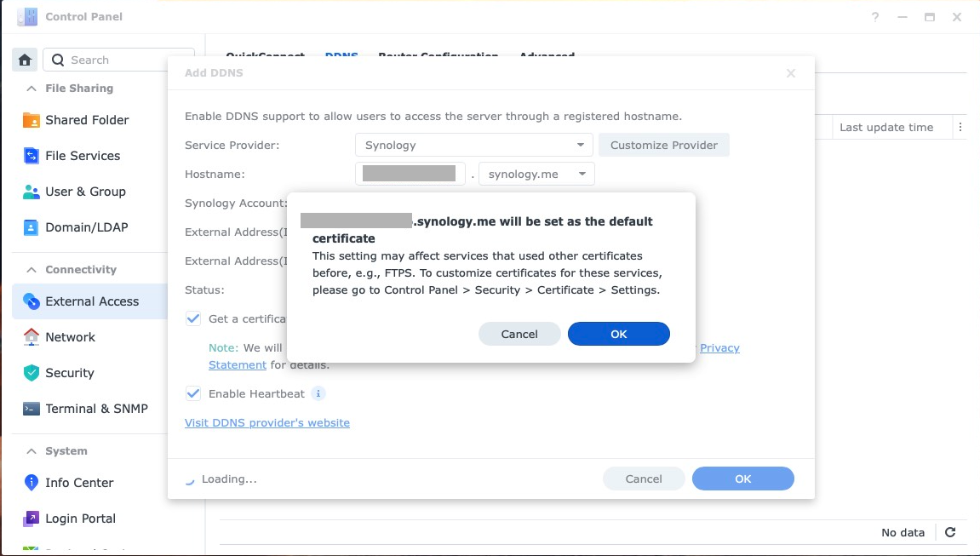
Task: Toggle the Get a certificate checkbox
Action: 193,318
